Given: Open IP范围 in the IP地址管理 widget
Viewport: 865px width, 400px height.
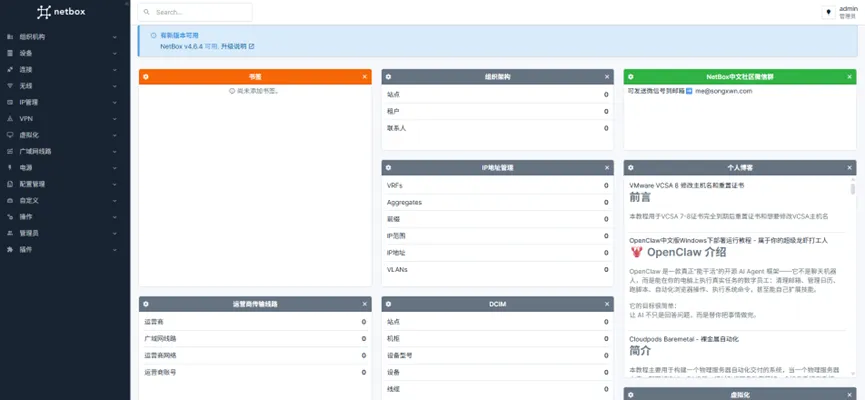Looking at the screenshot, I should [x=498, y=236].
